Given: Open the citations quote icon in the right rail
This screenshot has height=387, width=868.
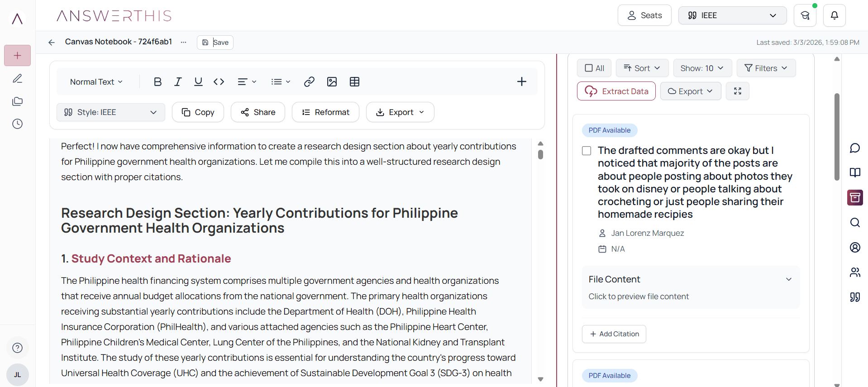Looking at the screenshot, I should pyautogui.click(x=855, y=297).
